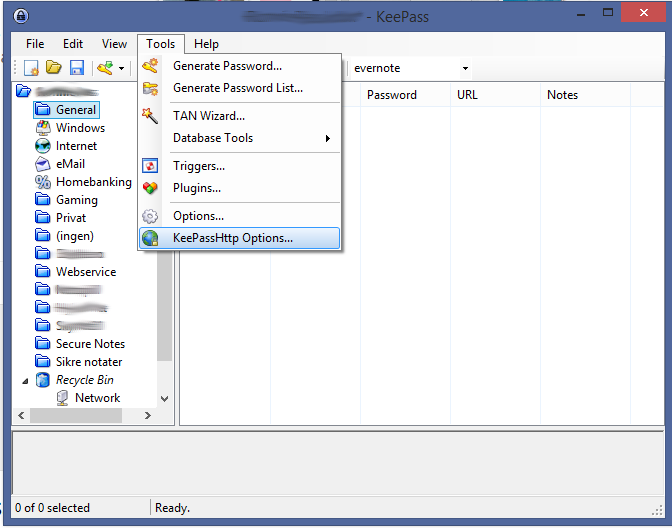This screenshot has width=672, height=528.
Task: Click the Triggers menu icon
Action: coord(150,166)
